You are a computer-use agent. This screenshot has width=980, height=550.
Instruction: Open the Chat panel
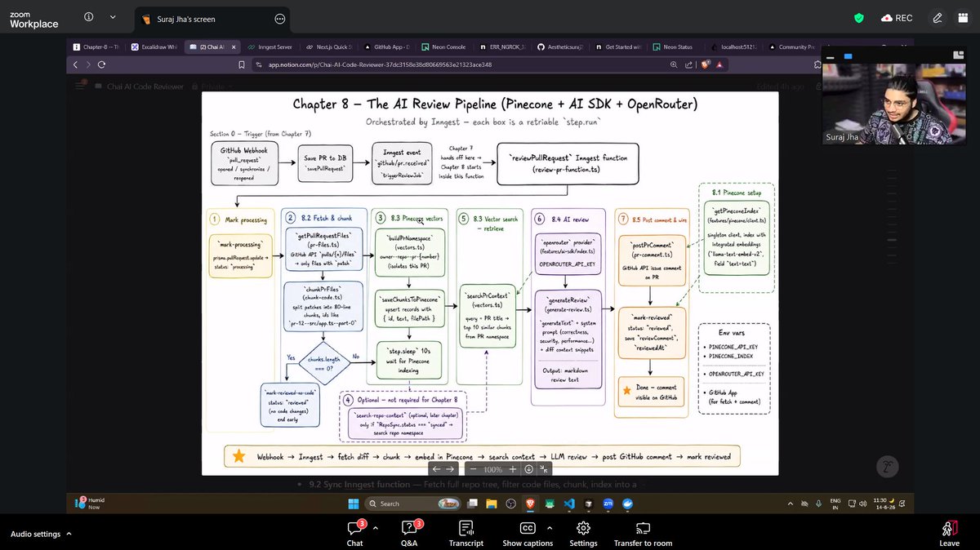[354, 534]
